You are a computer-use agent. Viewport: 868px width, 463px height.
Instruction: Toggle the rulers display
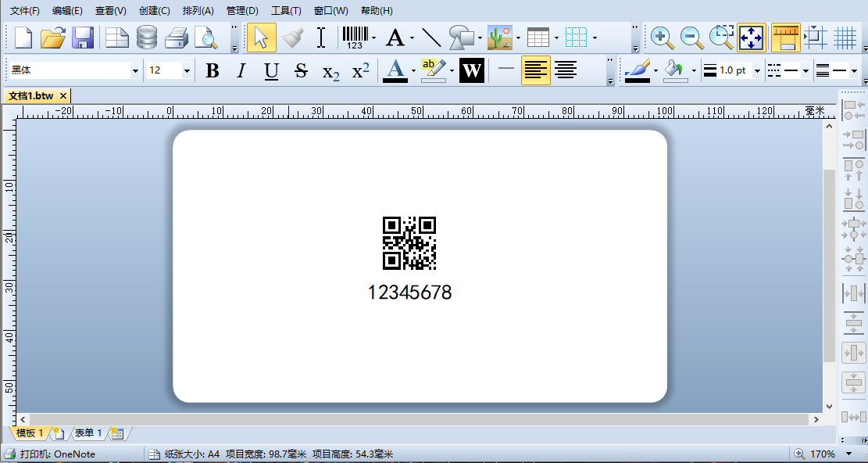[x=785, y=38]
